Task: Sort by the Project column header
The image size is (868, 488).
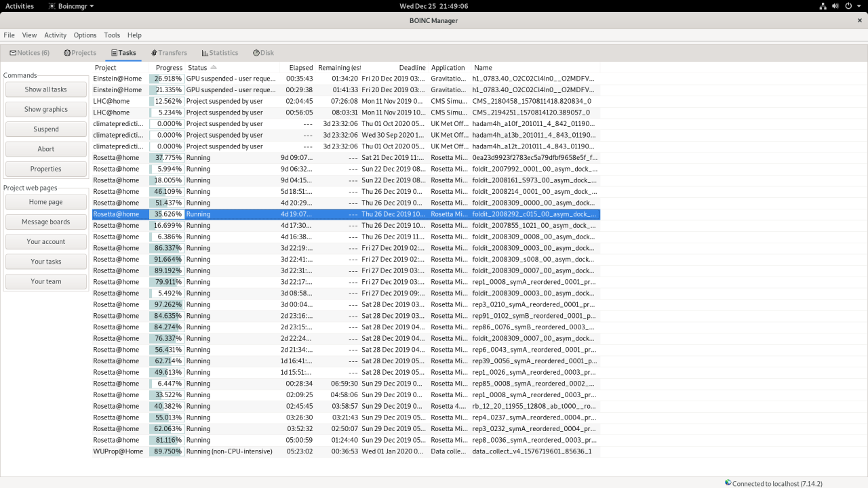Action: tap(120, 68)
